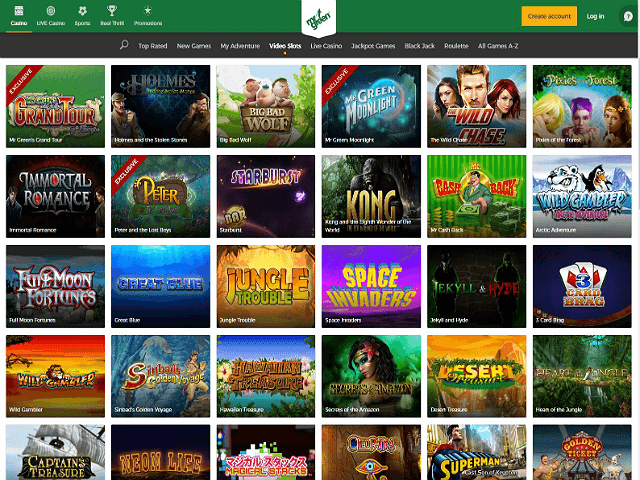The image size is (640, 480).
Task: Switch to the Top Rated tab
Action: [152, 46]
